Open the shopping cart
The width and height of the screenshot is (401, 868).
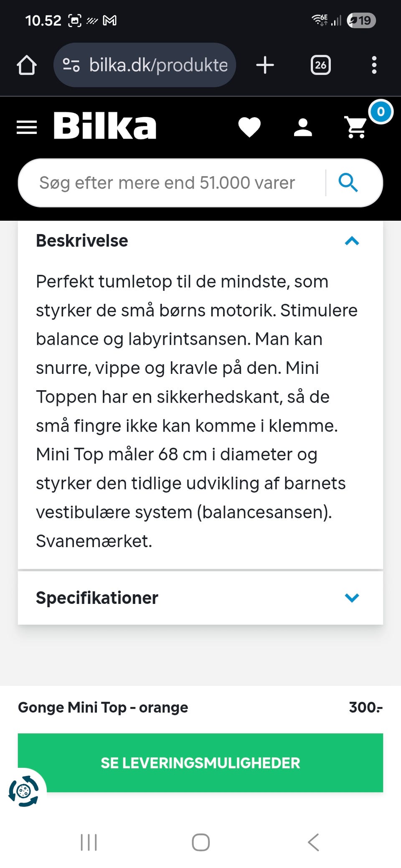point(356,127)
